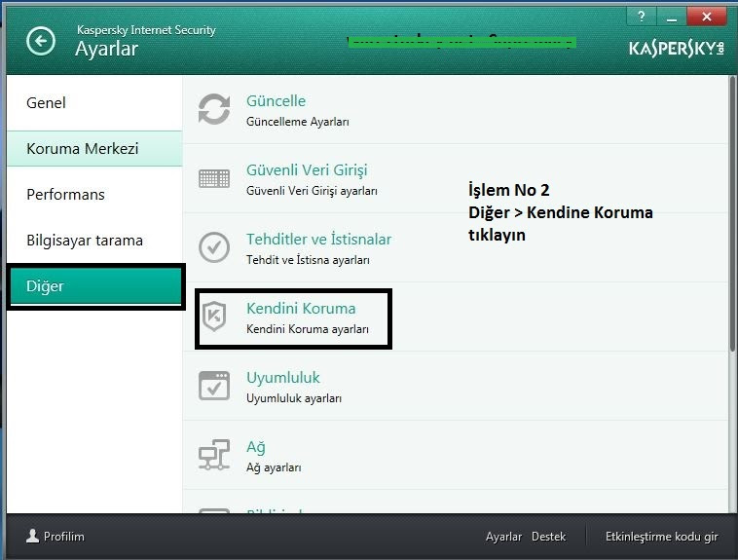Click the Profilim person icon
738x560 pixels.
tap(32, 536)
